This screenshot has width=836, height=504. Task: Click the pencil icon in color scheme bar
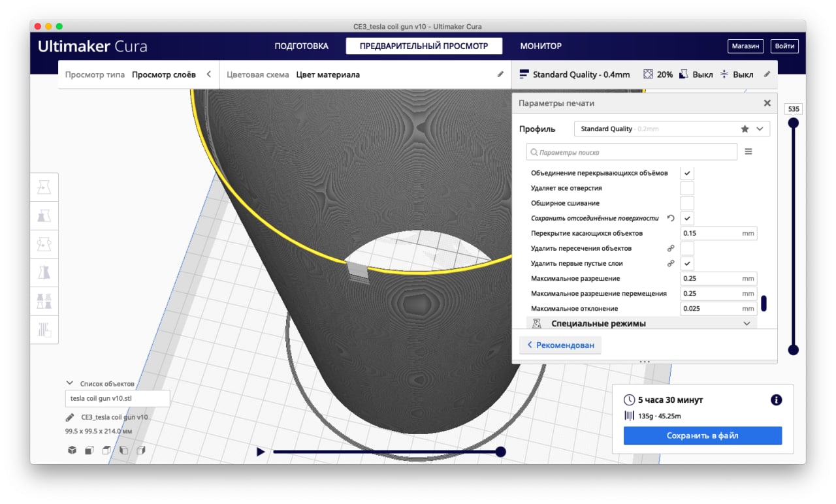click(500, 74)
